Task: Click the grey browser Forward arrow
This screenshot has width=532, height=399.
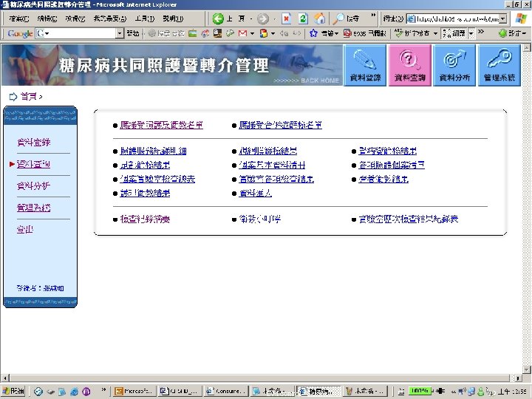Action: click(x=263, y=18)
